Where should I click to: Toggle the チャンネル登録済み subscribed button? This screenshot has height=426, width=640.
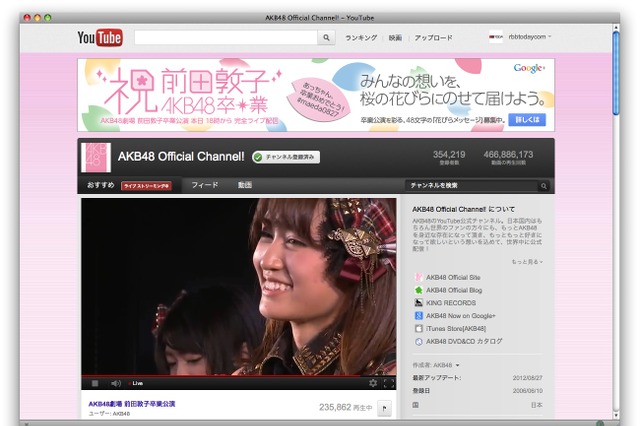point(286,157)
